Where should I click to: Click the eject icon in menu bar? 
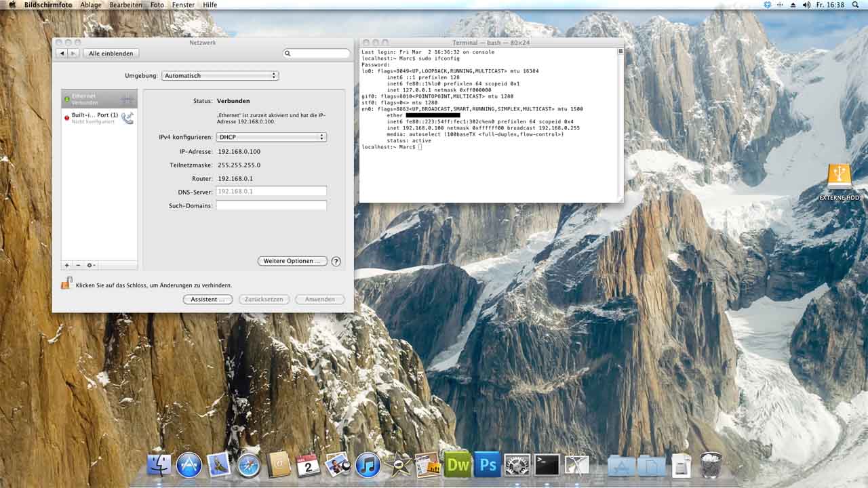coord(793,5)
